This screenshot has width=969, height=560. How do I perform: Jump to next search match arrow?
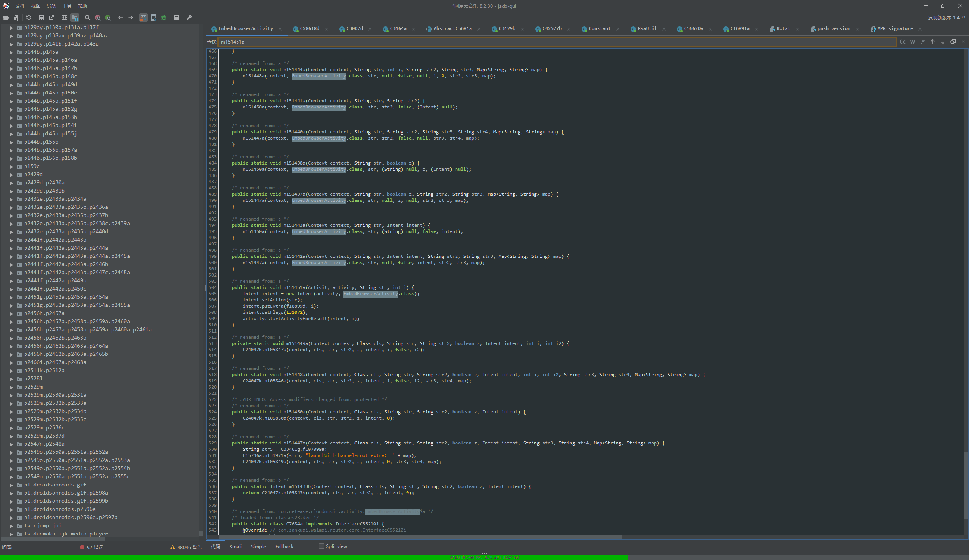(943, 42)
